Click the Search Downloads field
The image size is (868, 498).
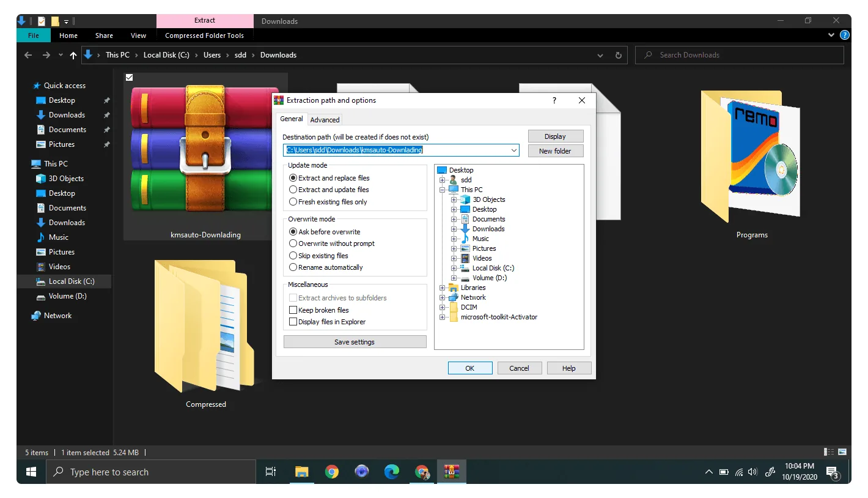click(740, 55)
